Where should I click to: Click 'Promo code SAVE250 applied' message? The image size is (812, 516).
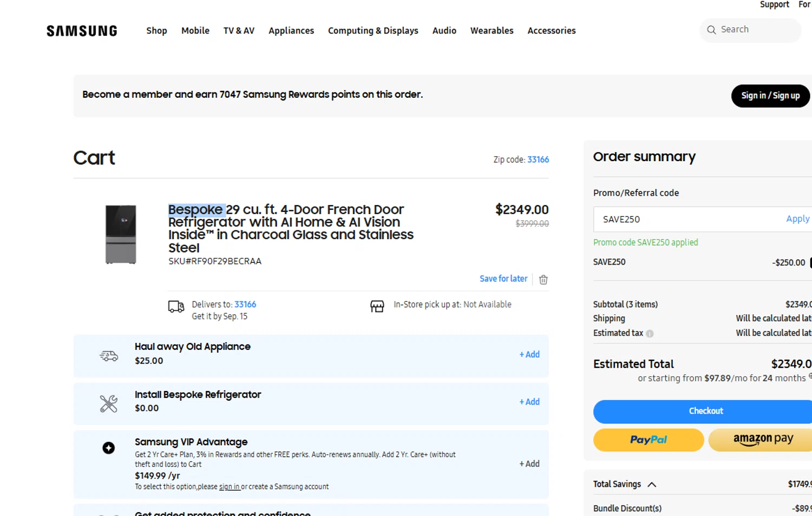click(x=645, y=242)
